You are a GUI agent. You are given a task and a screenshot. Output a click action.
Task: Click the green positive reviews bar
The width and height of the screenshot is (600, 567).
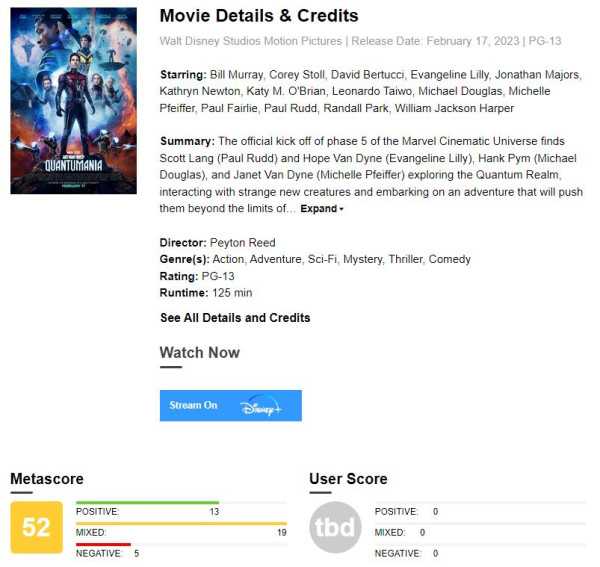tap(147, 503)
